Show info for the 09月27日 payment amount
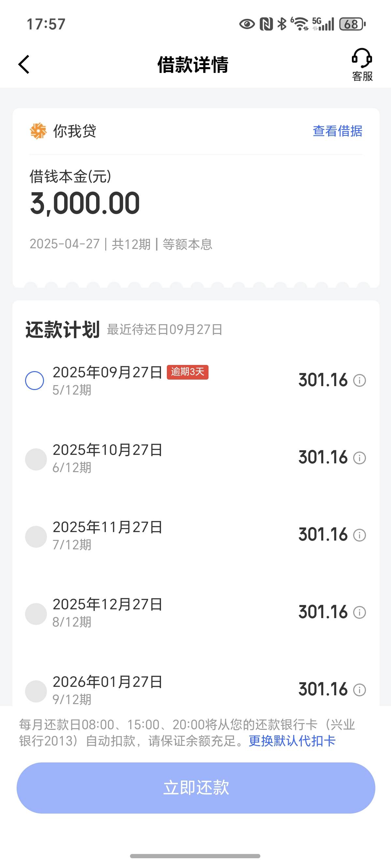This screenshot has width=391, height=868. click(359, 381)
